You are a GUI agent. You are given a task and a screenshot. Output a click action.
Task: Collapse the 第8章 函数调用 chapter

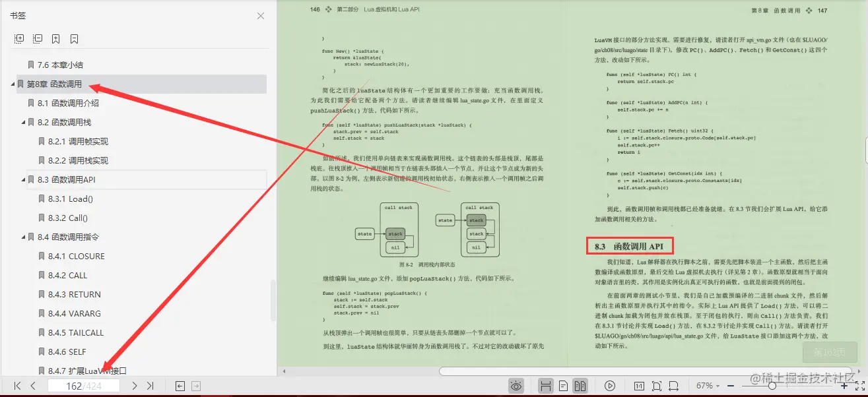pyautogui.click(x=12, y=84)
